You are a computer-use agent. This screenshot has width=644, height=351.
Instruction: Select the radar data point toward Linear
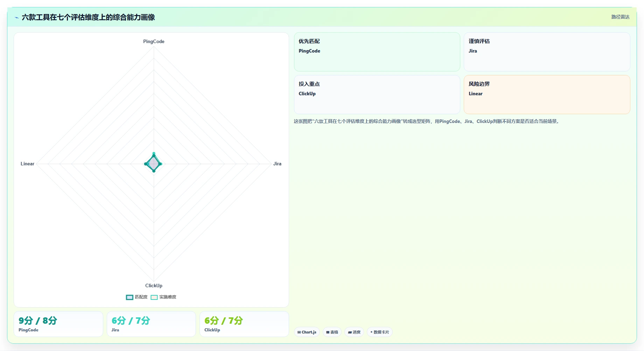click(146, 164)
